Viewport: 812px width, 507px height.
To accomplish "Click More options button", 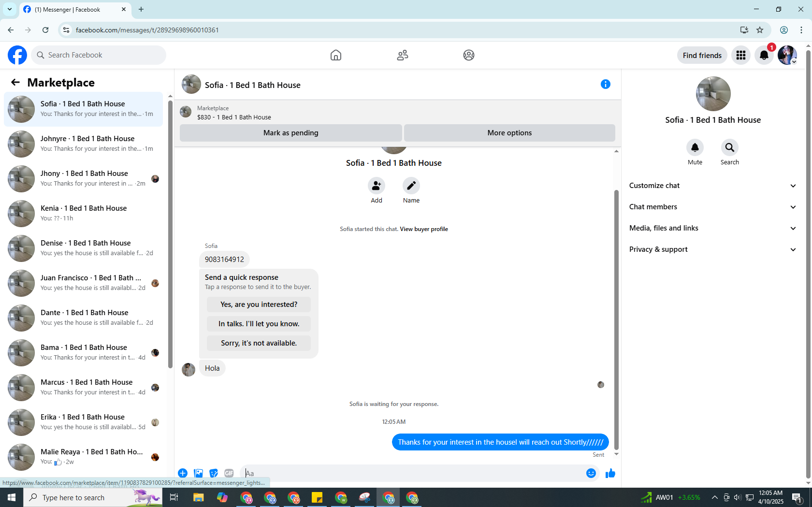I will tap(509, 133).
